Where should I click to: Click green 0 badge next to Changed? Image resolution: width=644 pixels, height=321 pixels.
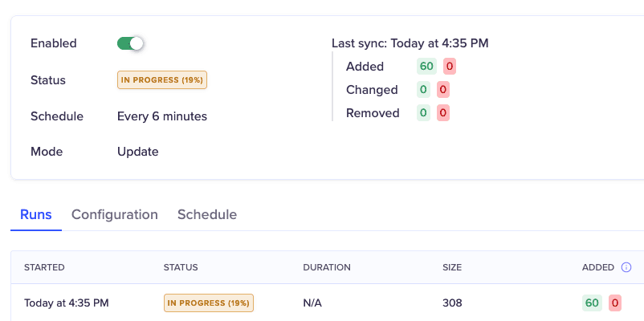click(422, 90)
